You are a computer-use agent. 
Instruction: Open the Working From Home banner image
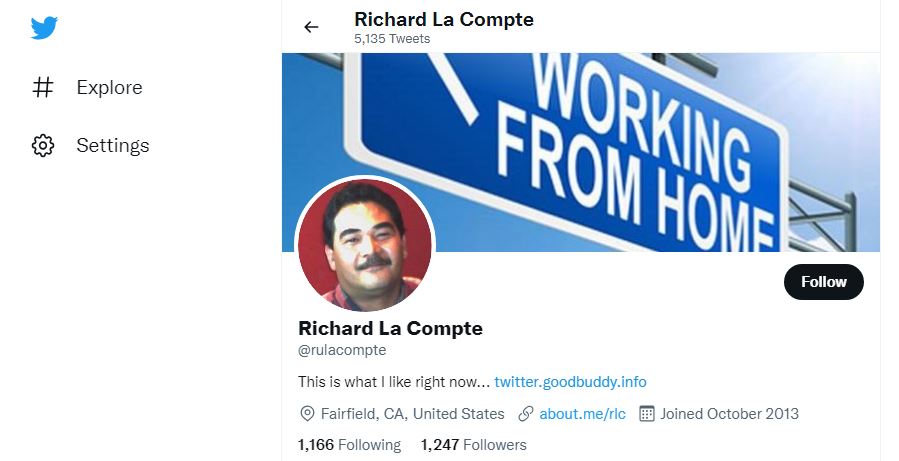coord(581,153)
